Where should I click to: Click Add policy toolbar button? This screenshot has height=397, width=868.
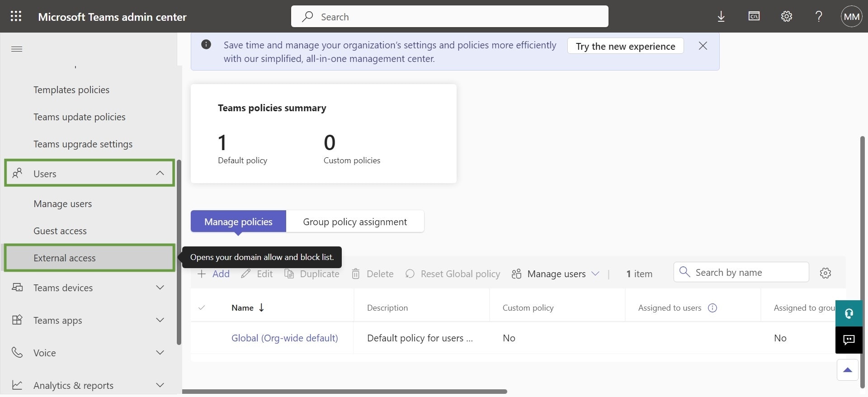213,274
